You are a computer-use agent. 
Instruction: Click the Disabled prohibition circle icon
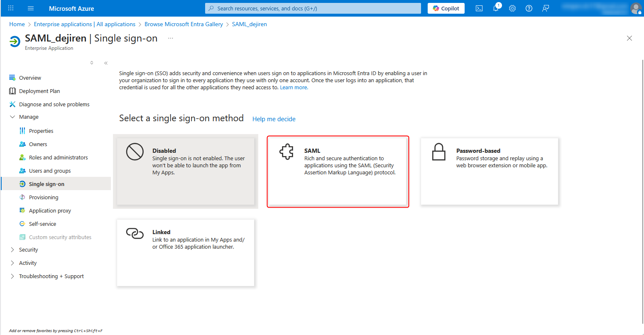coord(135,152)
